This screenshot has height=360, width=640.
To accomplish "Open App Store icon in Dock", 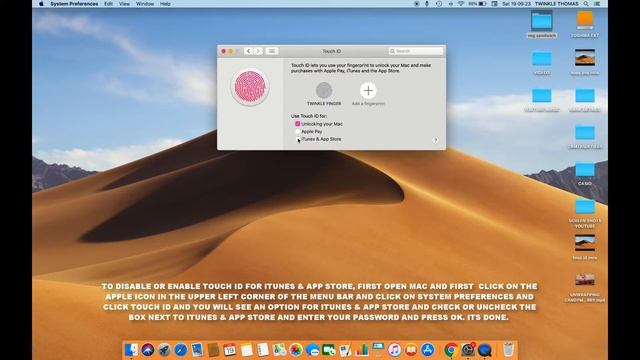I will (427, 350).
